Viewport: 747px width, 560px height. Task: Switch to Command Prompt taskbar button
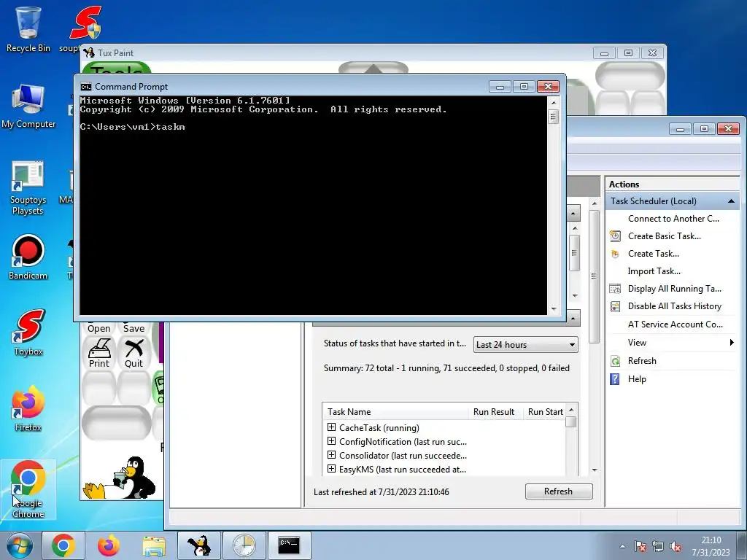click(289, 545)
